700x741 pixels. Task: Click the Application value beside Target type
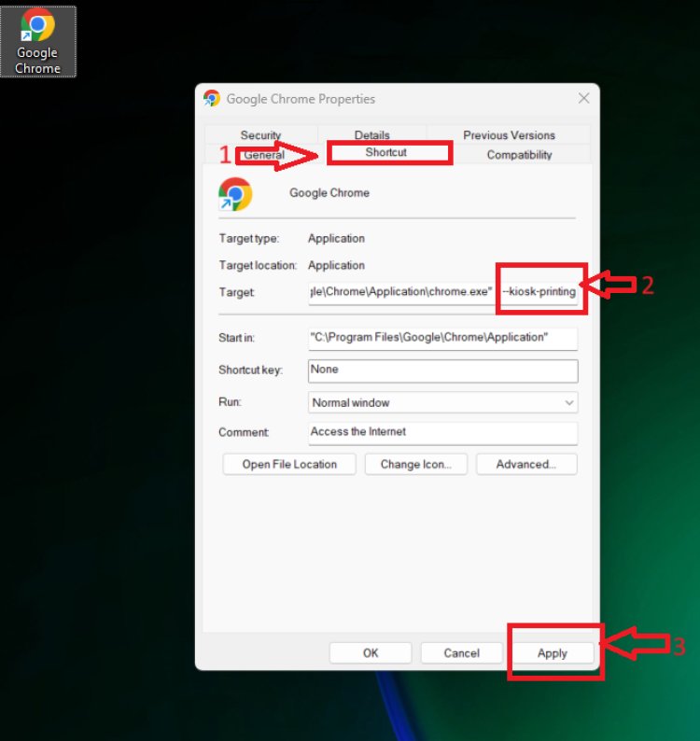click(337, 238)
